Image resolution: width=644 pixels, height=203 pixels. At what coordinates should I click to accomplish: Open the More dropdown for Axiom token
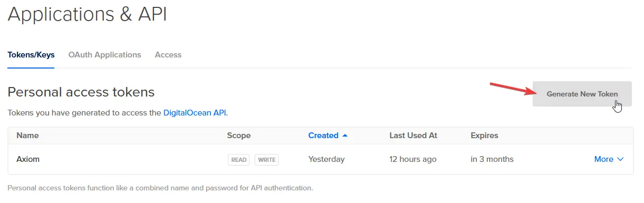(x=609, y=159)
